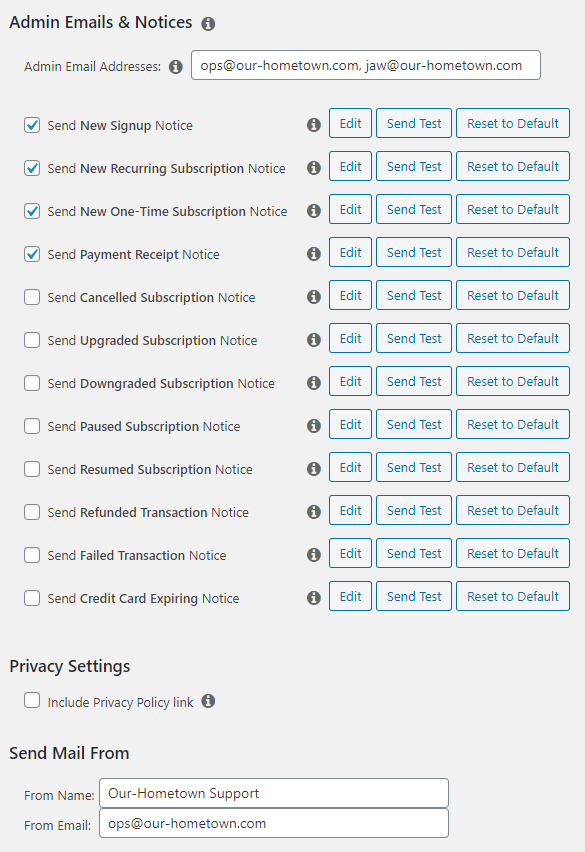
Task: Disable Send New Recurring Subscription Notice
Action: point(32,168)
